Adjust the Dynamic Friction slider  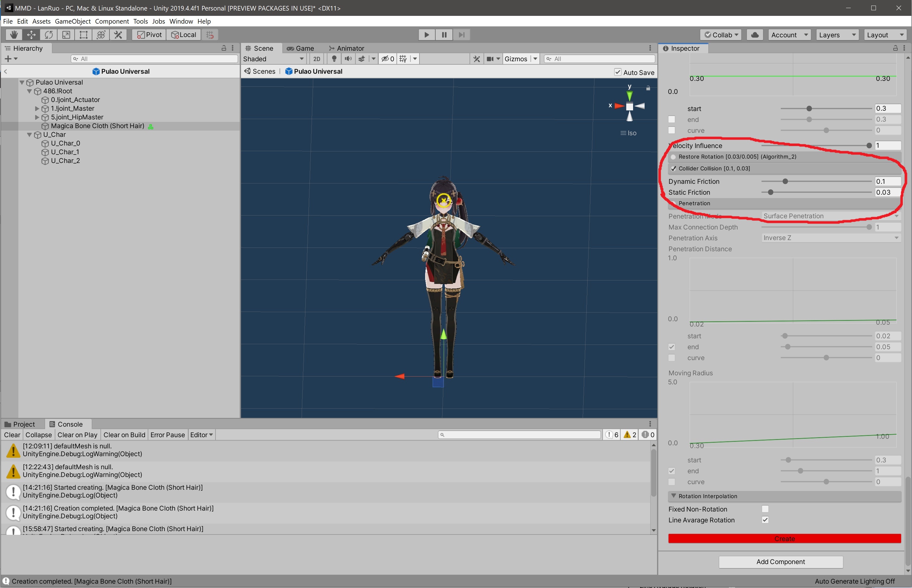point(785,181)
